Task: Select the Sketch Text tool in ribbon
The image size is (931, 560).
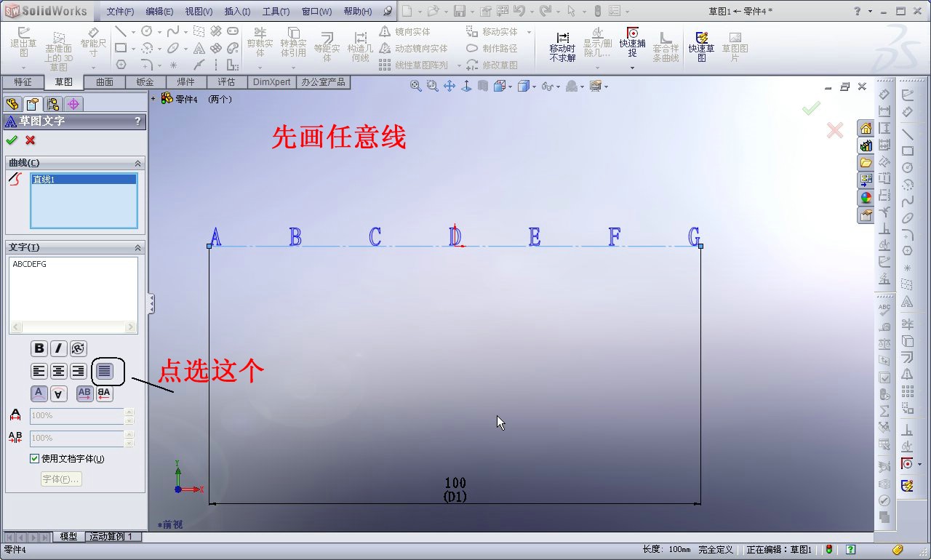Action: (199, 48)
